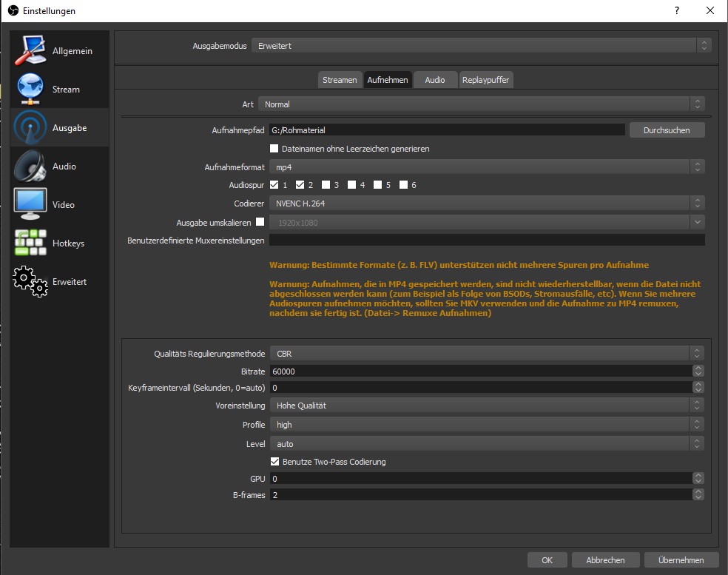
Task: Toggle audio track 3 checkbox
Action: (326, 185)
